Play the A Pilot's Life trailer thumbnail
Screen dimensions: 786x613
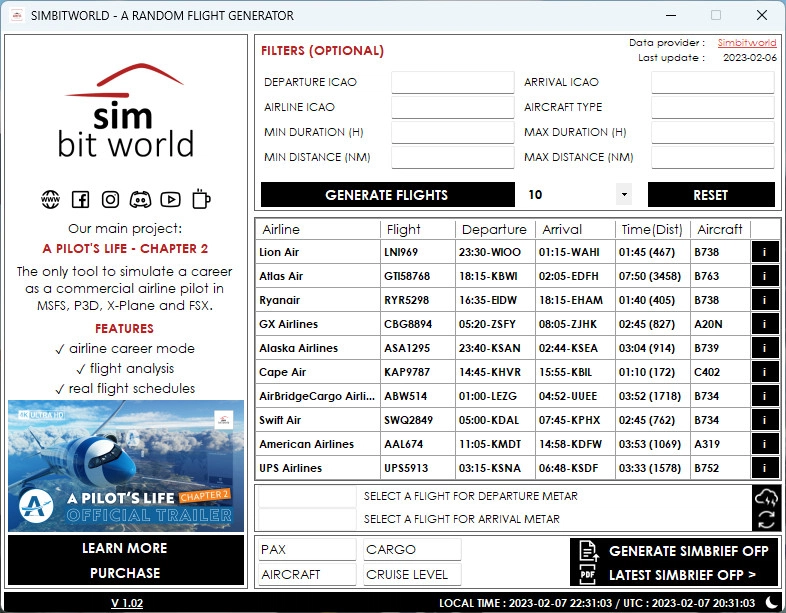click(126, 466)
